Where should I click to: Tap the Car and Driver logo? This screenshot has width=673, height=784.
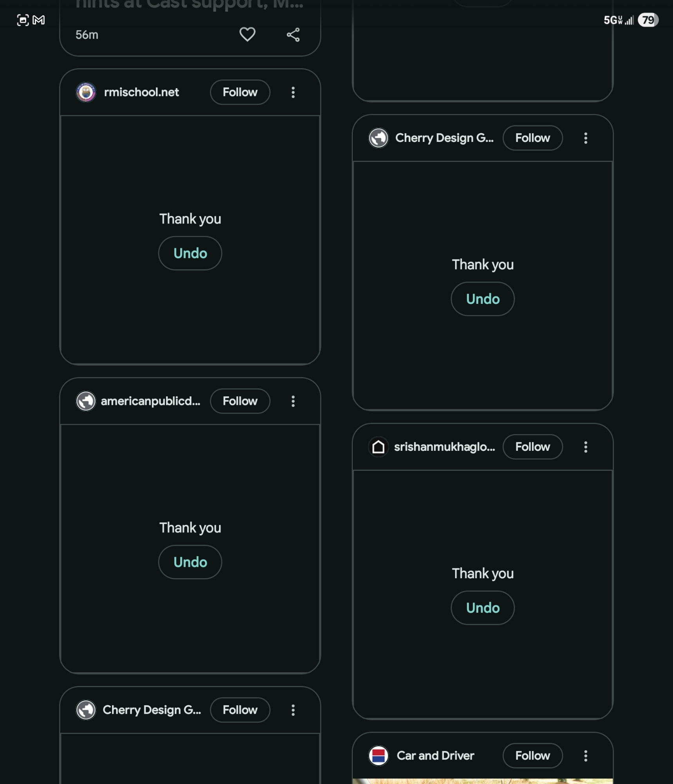coord(378,755)
